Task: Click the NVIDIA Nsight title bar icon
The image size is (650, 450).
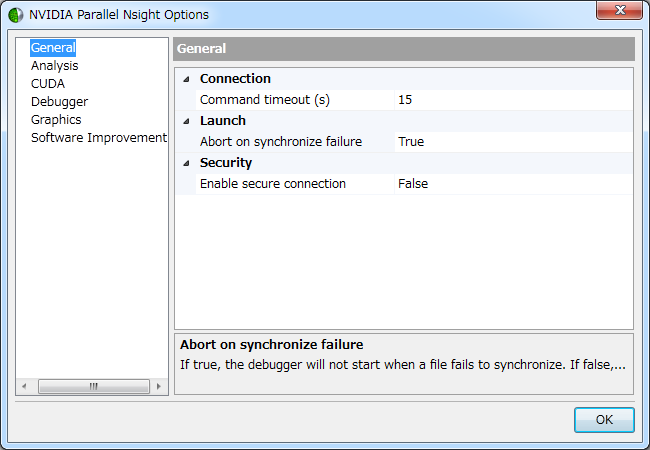Action: [x=15, y=15]
